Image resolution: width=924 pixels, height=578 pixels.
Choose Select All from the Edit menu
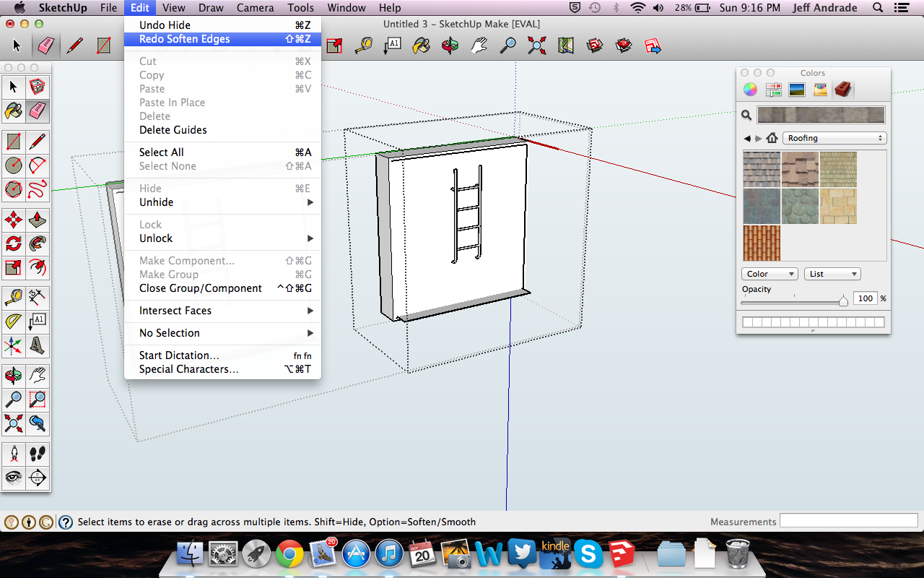[x=160, y=152]
